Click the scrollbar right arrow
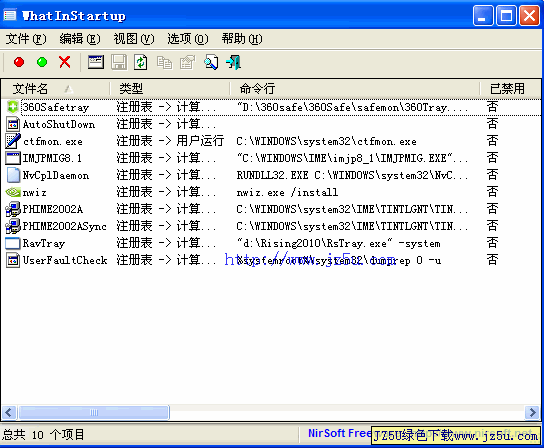 pos(532,413)
